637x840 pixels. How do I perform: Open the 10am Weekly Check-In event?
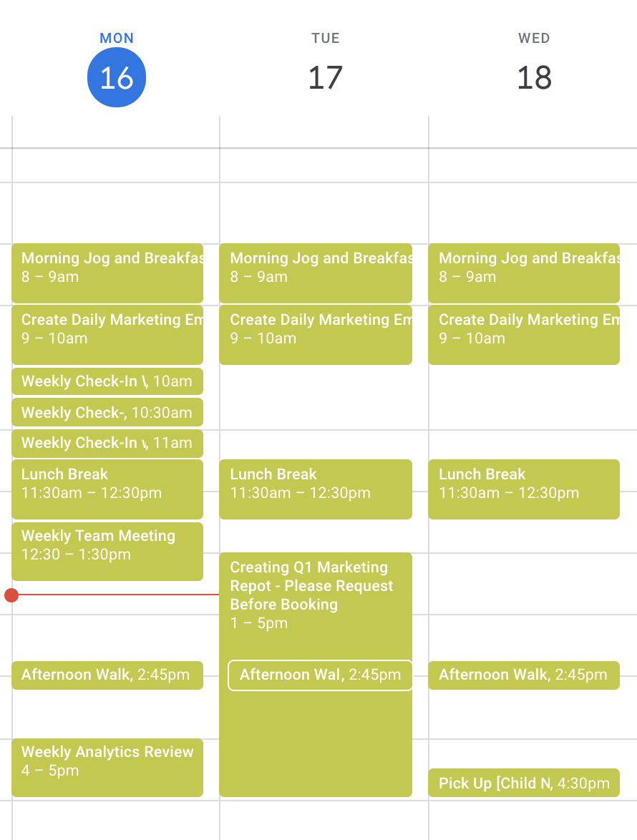pyautogui.click(x=107, y=381)
